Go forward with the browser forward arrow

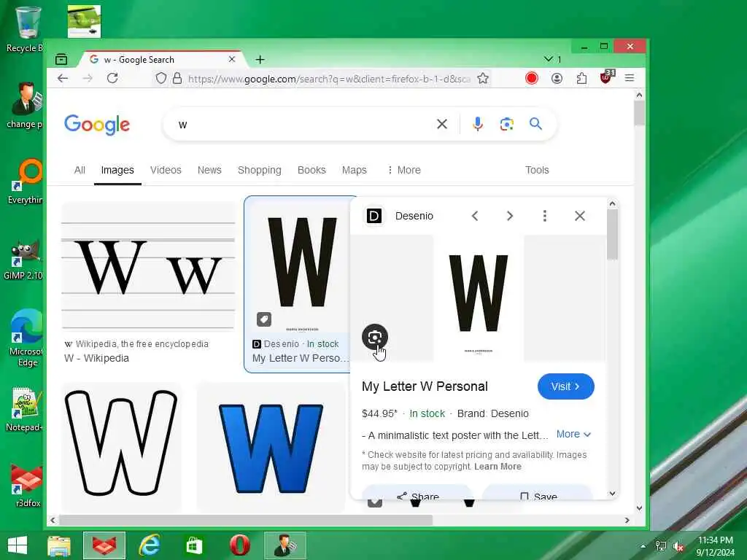point(88,78)
